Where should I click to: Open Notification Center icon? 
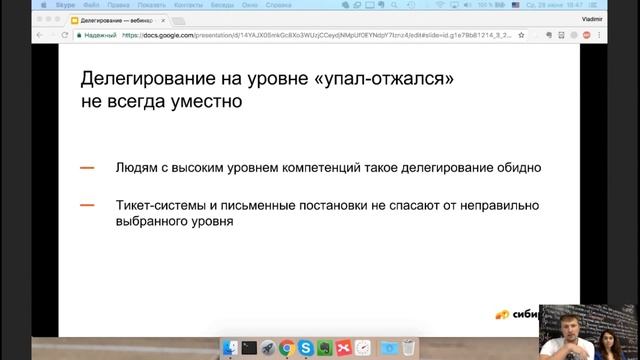click(x=593, y=5)
